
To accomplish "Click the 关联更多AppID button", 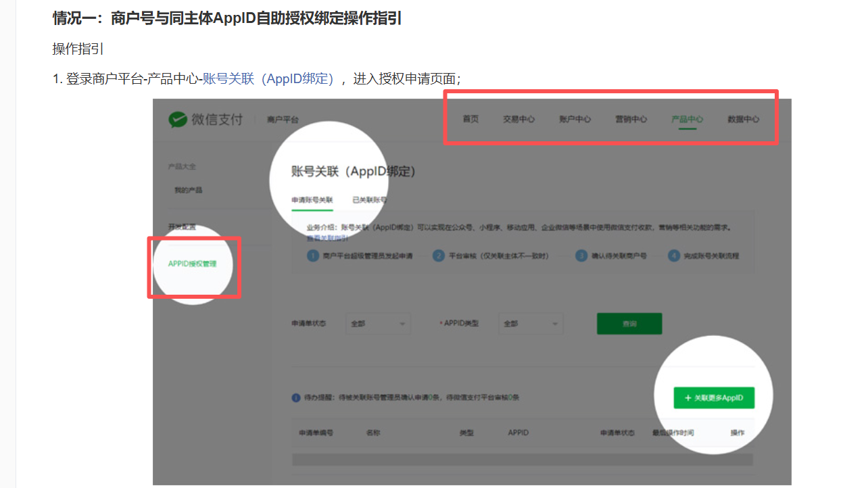I will point(714,398).
